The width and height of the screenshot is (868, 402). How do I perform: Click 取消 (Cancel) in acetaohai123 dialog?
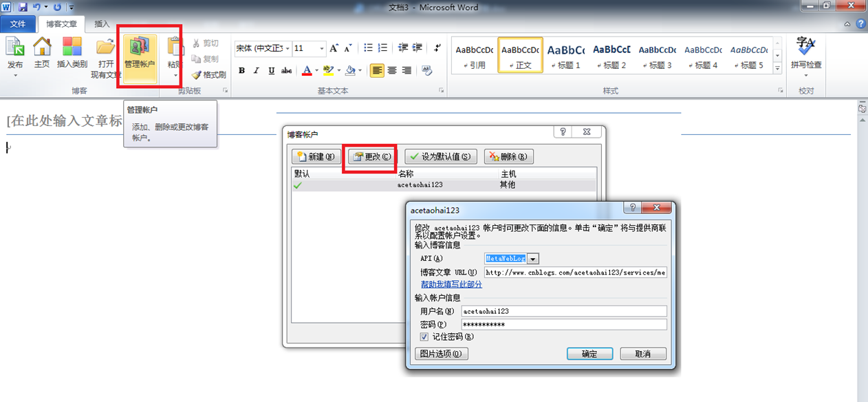point(643,354)
